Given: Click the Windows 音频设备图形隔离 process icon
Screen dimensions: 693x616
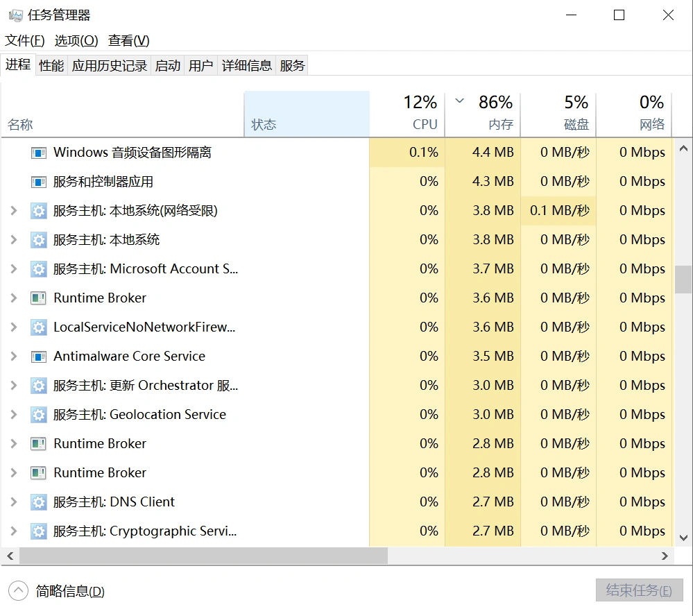Looking at the screenshot, I should click(x=39, y=152).
